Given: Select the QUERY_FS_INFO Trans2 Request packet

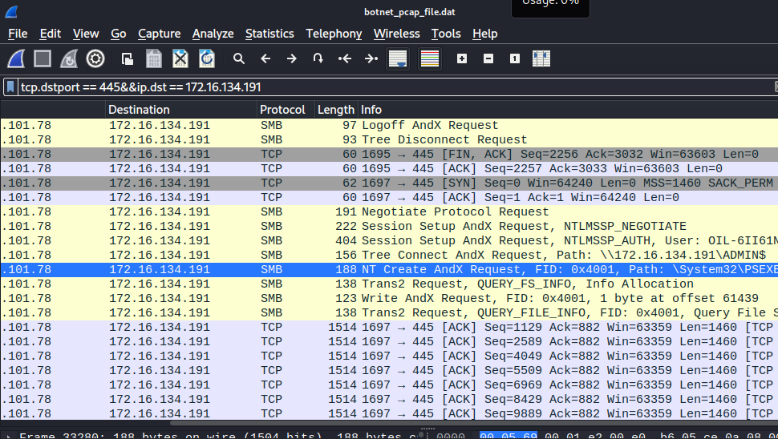Looking at the screenshot, I should coord(389,284).
